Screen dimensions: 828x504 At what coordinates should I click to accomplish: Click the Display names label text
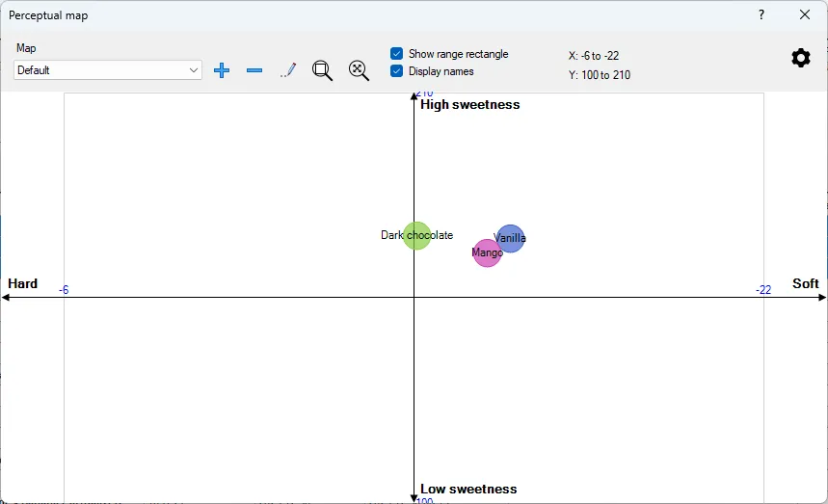click(441, 71)
